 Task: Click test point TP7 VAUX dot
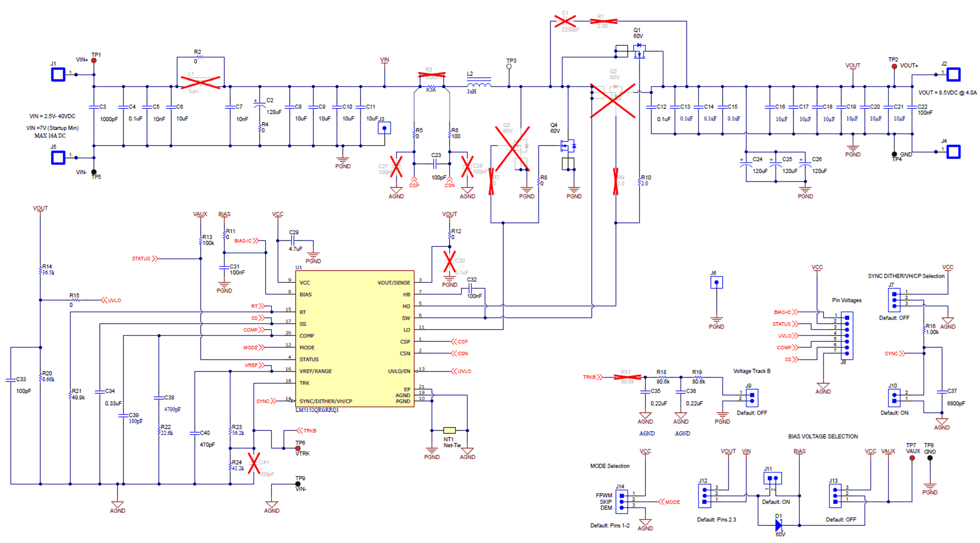pos(912,458)
